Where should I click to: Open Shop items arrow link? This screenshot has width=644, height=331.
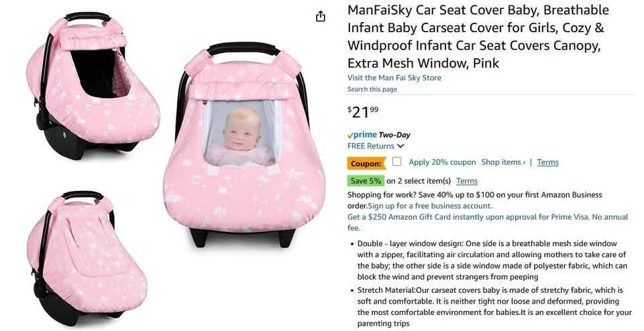[503, 162]
